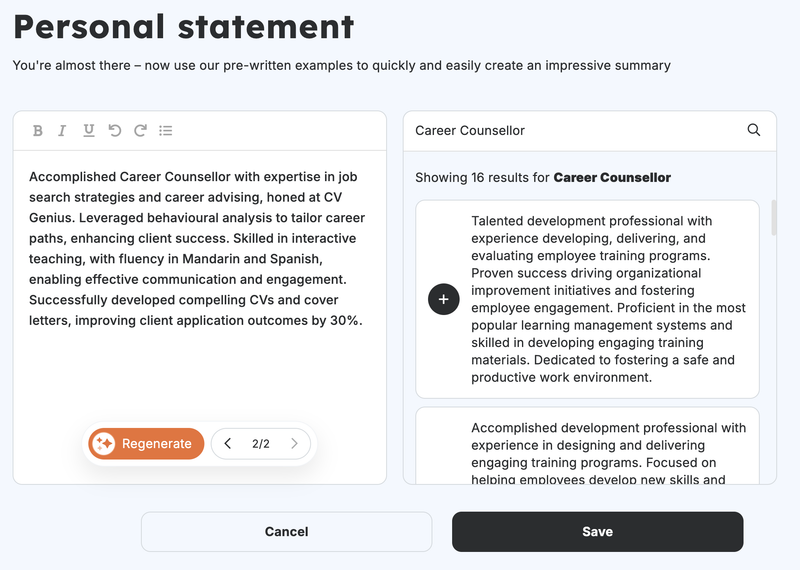Go to the next generated version
The height and width of the screenshot is (570, 800).
pyautogui.click(x=294, y=444)
